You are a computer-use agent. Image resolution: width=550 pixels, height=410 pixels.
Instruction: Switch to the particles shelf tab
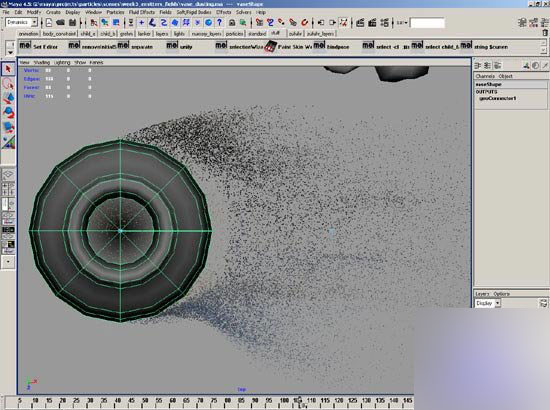234,34
